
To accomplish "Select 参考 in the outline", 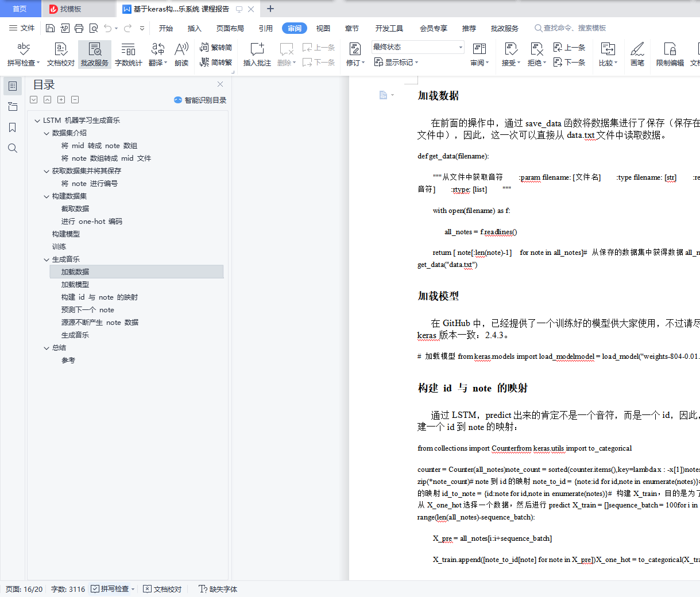I will point(68,360).
